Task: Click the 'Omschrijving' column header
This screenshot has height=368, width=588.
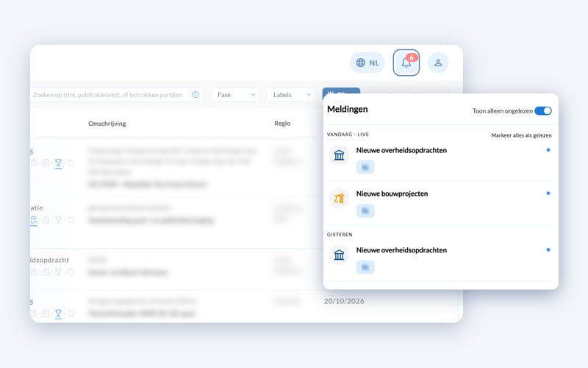Action: click(x=107, y=124)
